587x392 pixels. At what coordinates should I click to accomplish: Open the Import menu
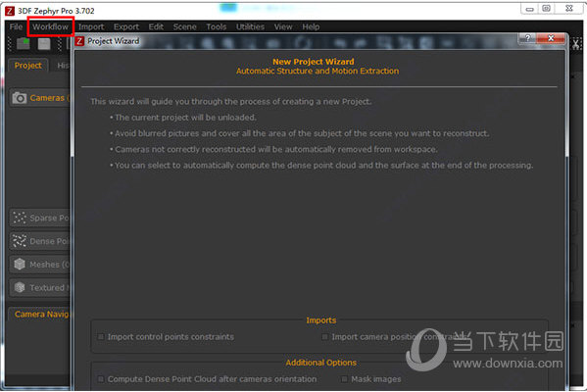[91, 27]
